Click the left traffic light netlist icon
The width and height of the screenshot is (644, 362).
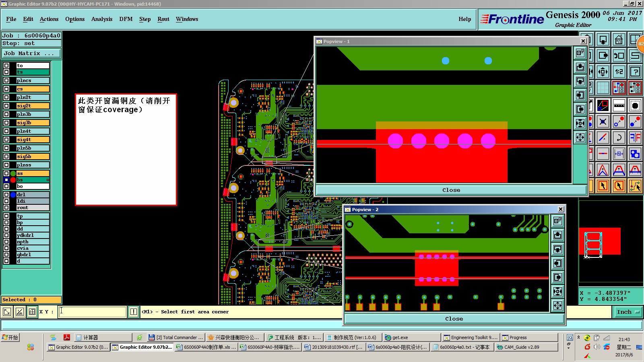619,88
